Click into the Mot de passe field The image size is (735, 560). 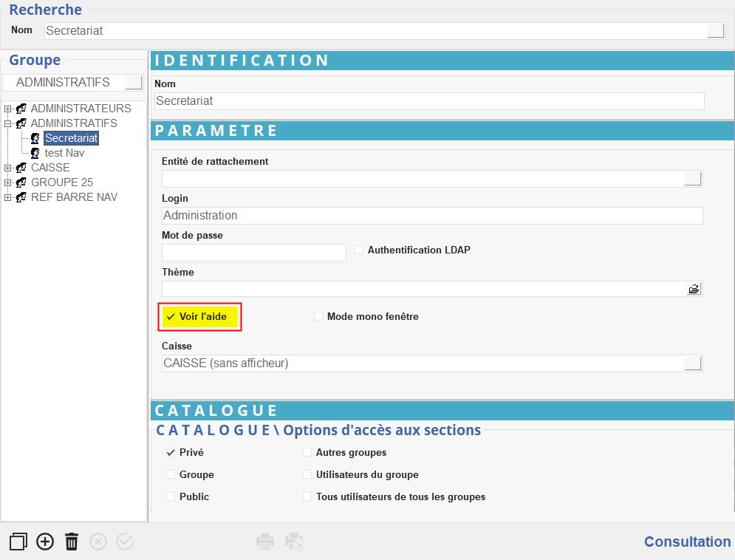tap(253, 253)
